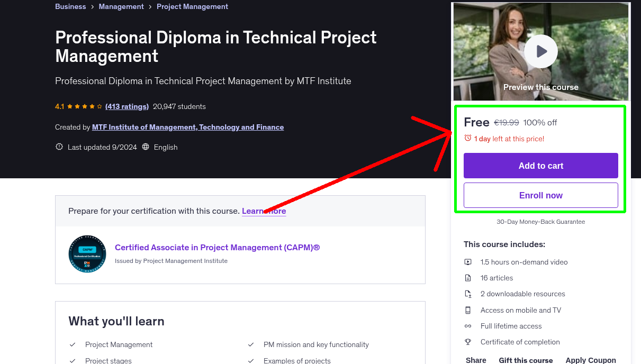The height and width of the screenshot is (364, 641).
Task: Click 'Issued by Project Management Institute' text
Action: 171,261
